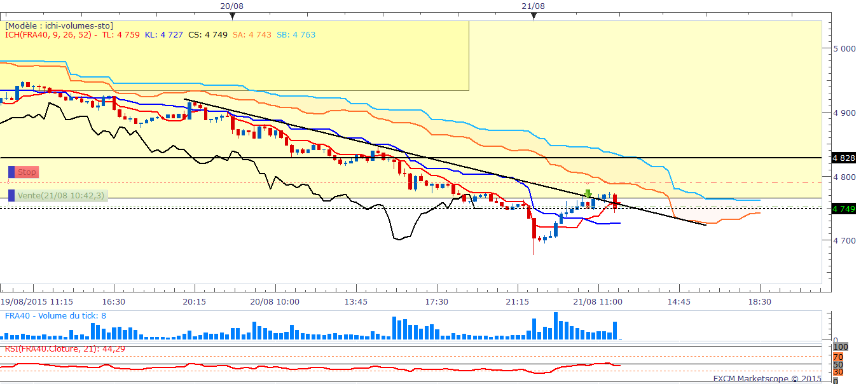Select the 20/08 day separator triangle
Image resolution: width=868 pixels, height=384 pixels.
click(233, 16)
